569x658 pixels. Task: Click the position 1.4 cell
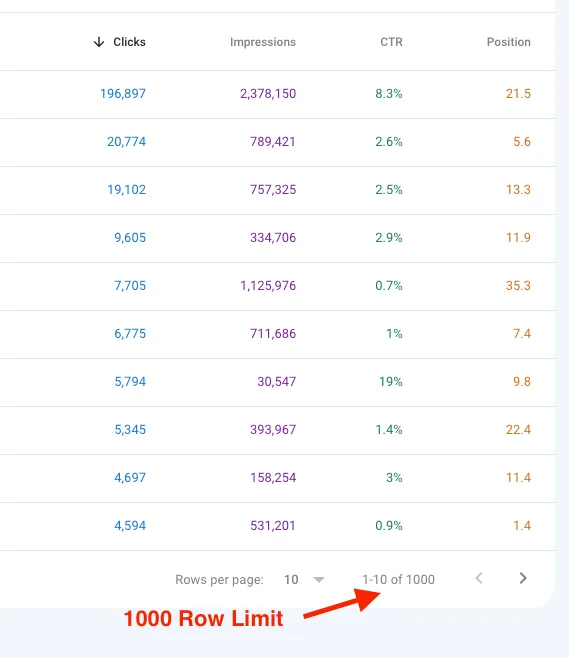(x=522, y=526)
